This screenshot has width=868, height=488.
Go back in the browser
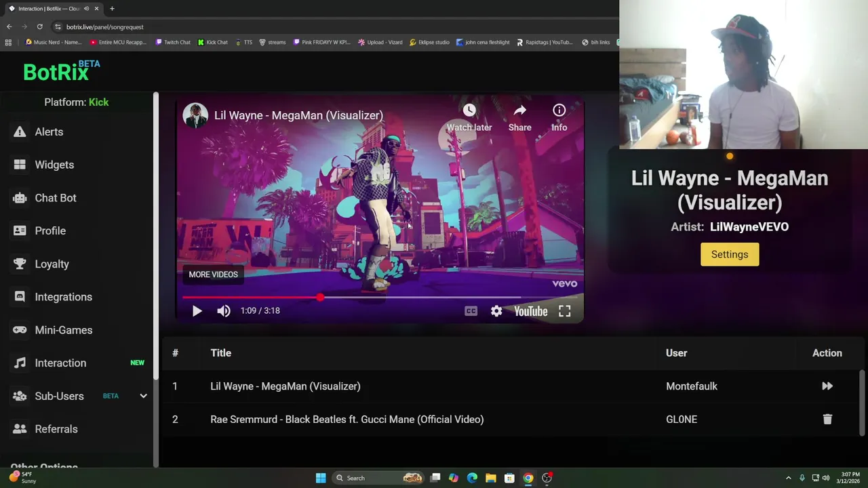(x=9, y=26)
